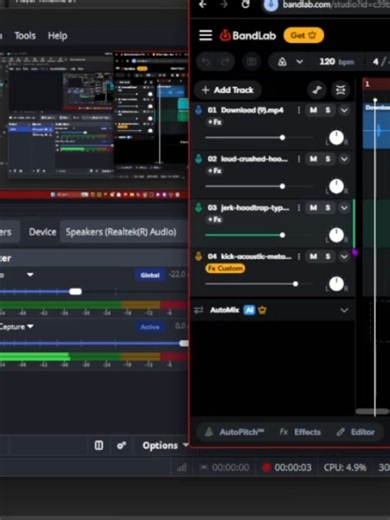Click the pan knob of track 02
This screenshot has width=390, height=520.
click(x=336, y=186)
